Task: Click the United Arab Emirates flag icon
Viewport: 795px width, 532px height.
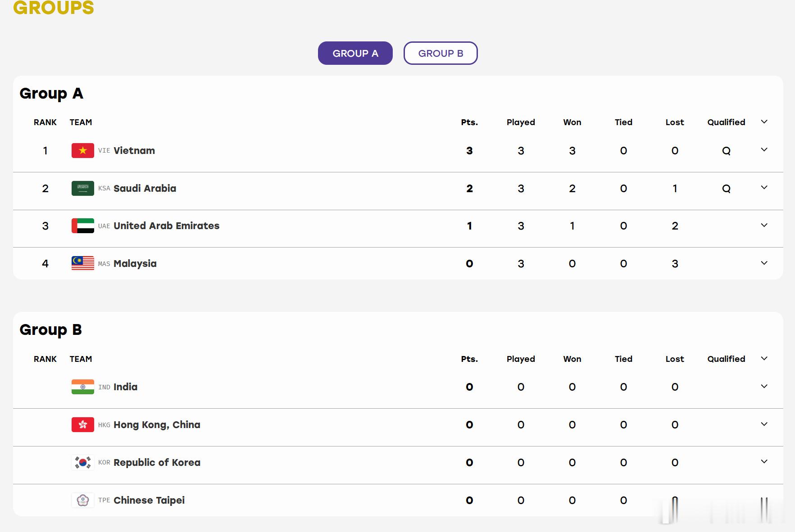Action: [83, 225]
